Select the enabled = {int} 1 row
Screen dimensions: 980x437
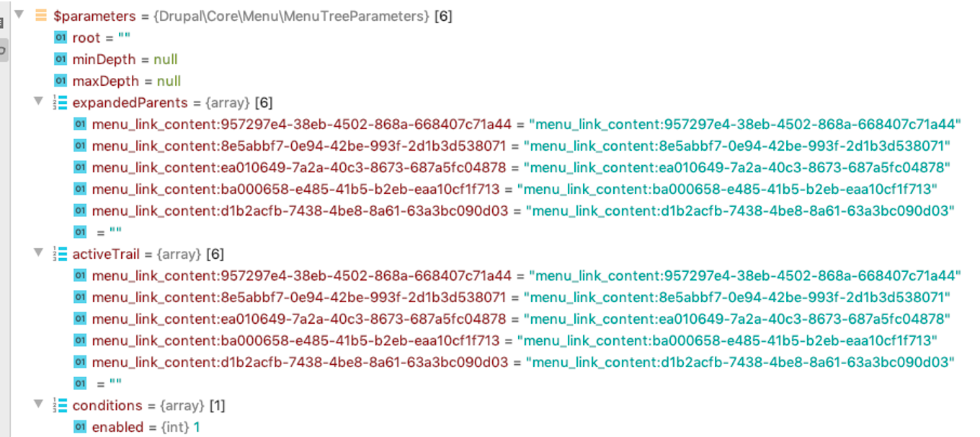146,427
